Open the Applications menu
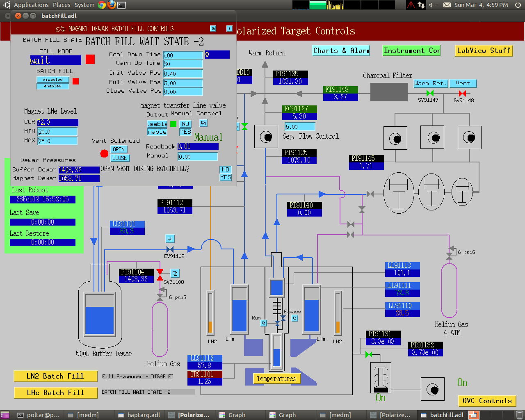 pyautogui.click(x=31, y=5)
